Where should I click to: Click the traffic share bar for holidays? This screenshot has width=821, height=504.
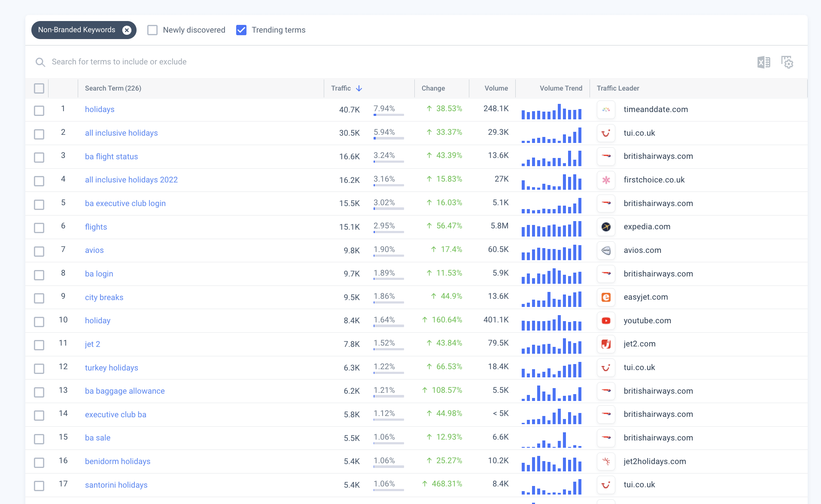click(x=389, y=115)
